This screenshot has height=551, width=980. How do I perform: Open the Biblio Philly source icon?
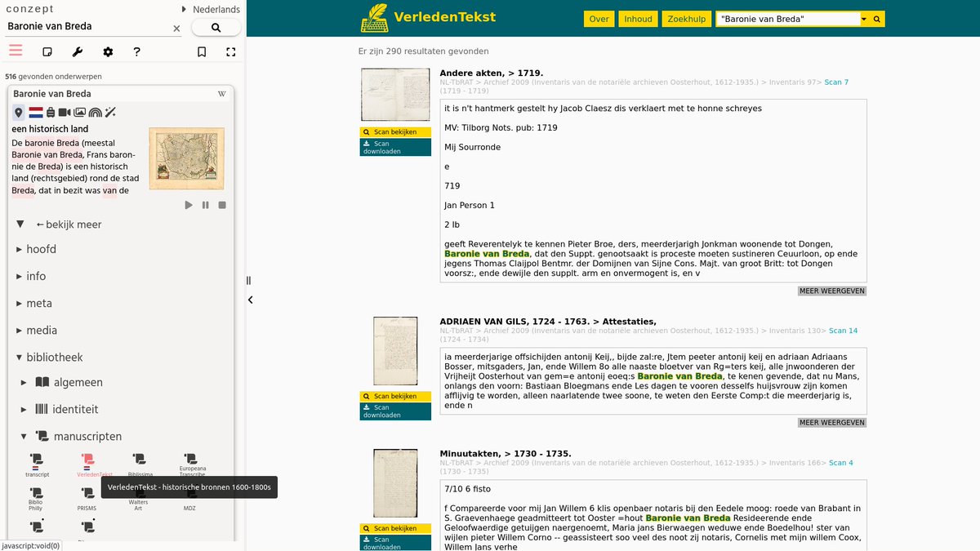pos(37,498)
